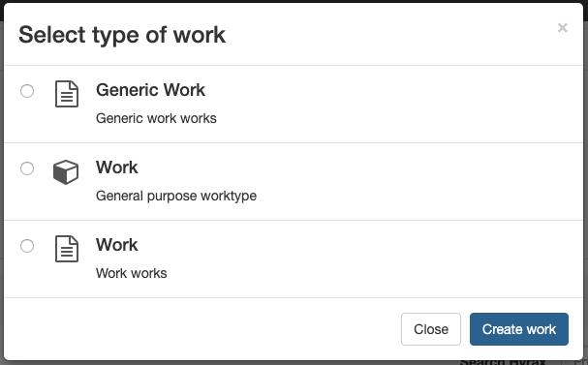This screenshot has width=588, height=365.
Task: Click the cube icon for the Work type
Action: (x=66, y=172)
